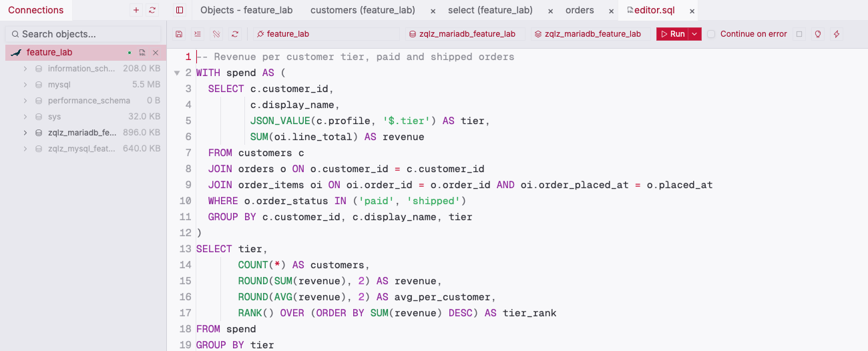Toggle the sidebar panel icon
This screenshot has width=868, height=351.
[x=179, y=10]
